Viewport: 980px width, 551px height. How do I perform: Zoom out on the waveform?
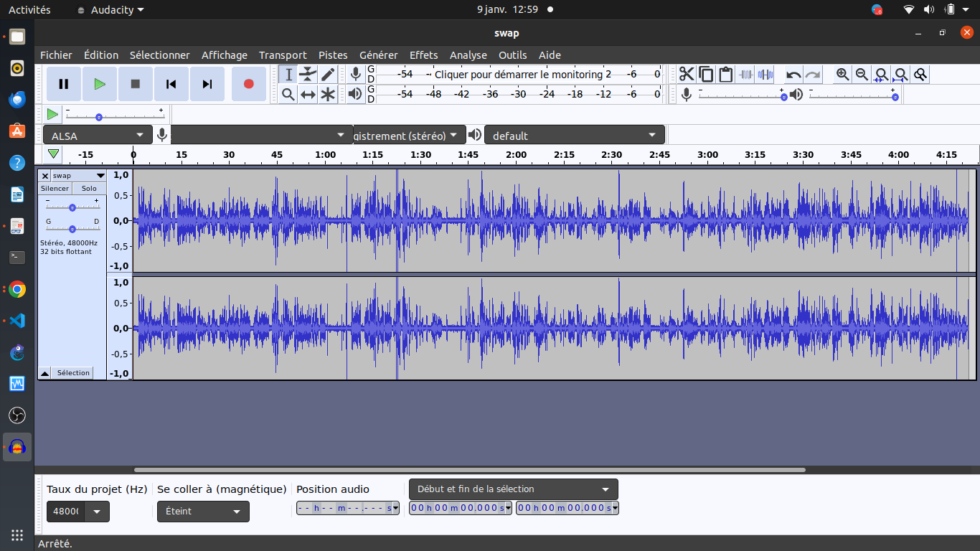(862, 75)
